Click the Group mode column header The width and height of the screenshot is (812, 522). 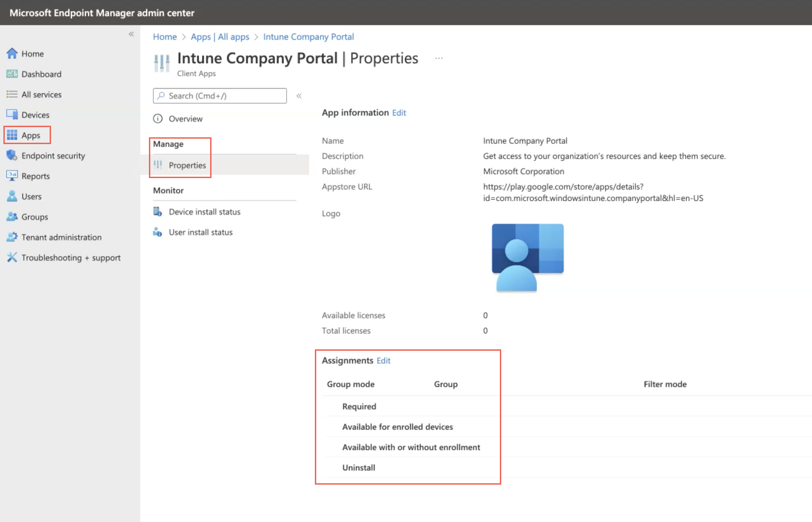(x=351, y=384)
